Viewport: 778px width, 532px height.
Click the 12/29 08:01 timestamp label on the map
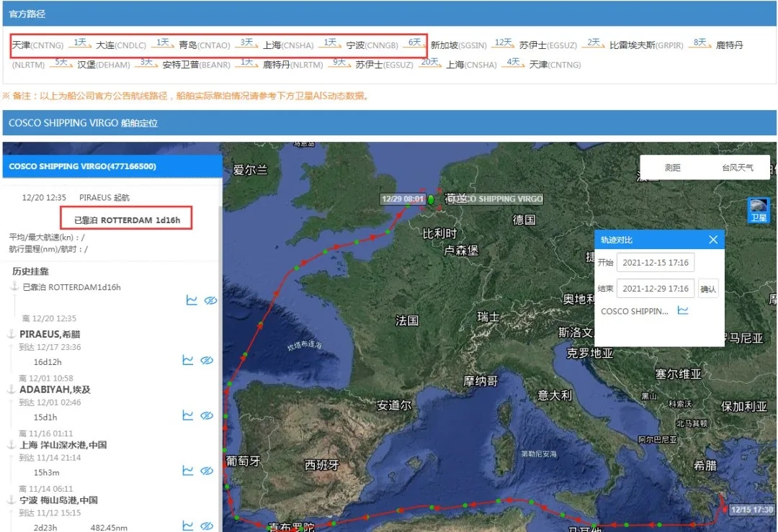pos(403,199)
